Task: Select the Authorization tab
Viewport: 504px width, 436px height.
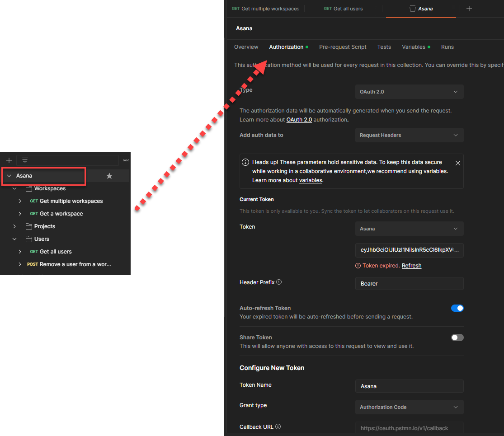Action: click(288, 47)
